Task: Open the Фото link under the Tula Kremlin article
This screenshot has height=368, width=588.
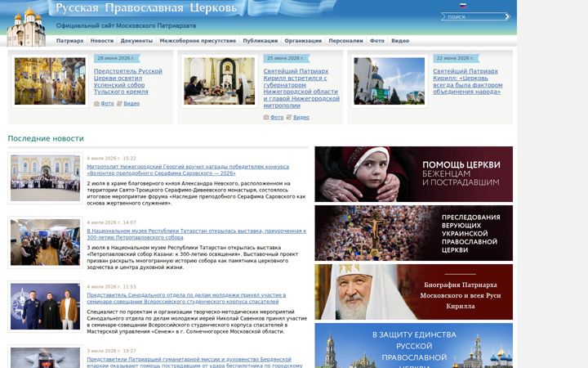Action: (107, 104)
